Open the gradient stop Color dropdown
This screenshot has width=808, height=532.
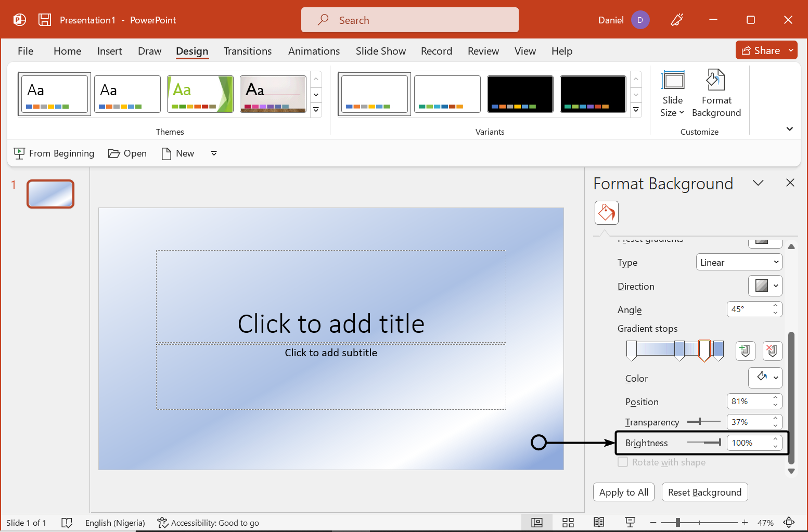tap(765, 378)
